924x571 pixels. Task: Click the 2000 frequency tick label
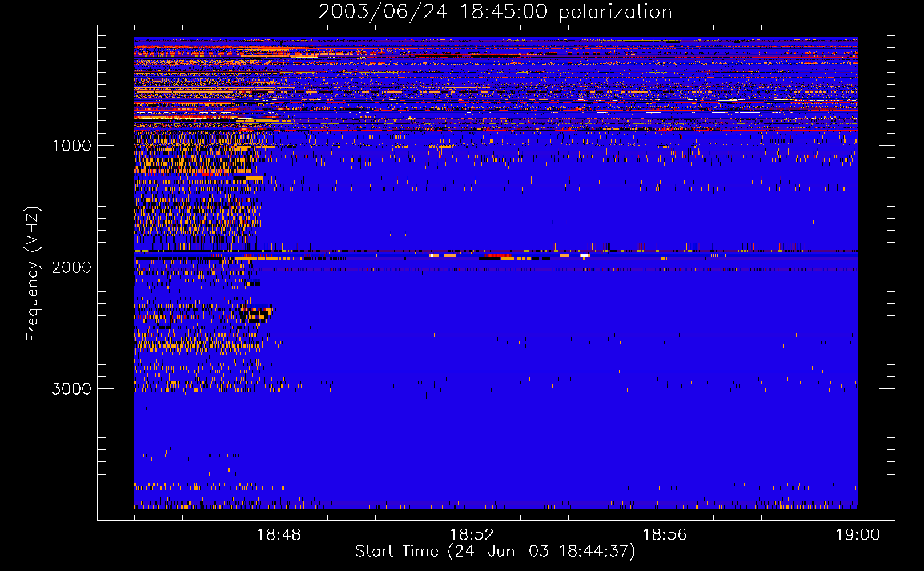click(x=71, y=267)
